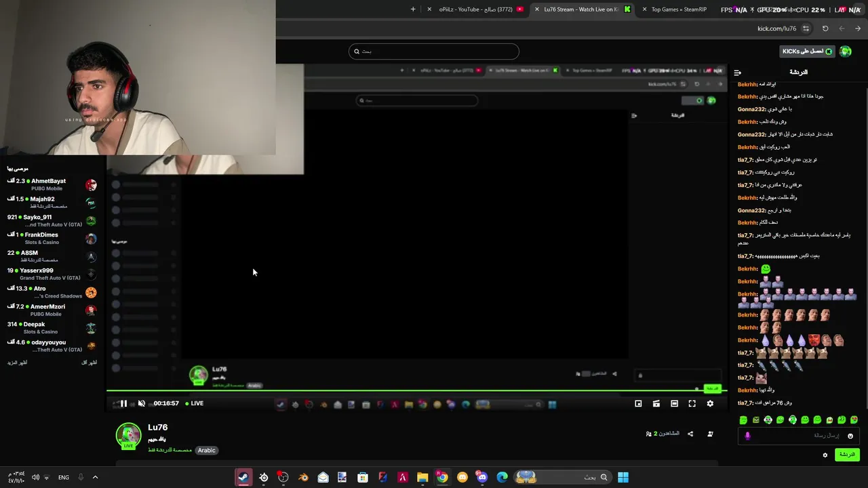The image size is (868, 488).
Task: Get KICKs button in header
Action: coord(806,52)
